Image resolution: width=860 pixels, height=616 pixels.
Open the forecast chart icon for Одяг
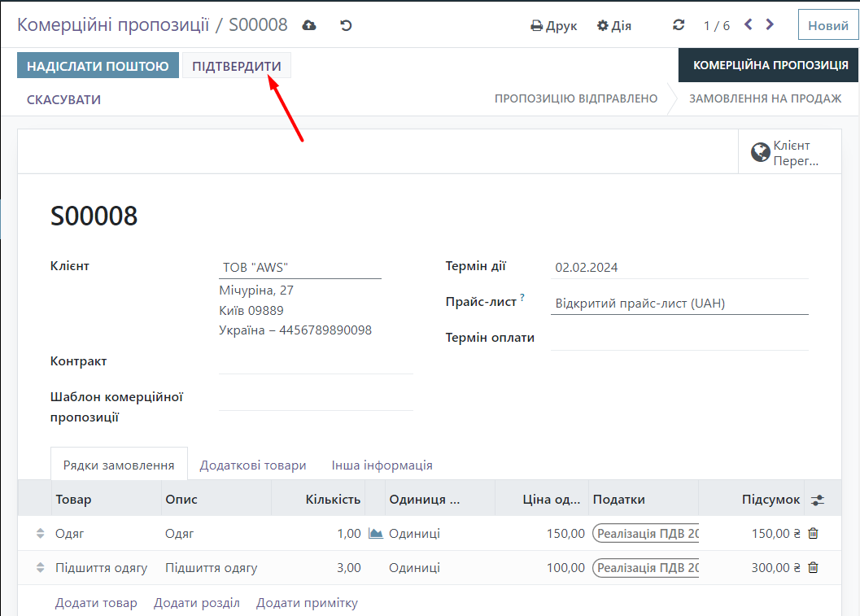[375, 534]
